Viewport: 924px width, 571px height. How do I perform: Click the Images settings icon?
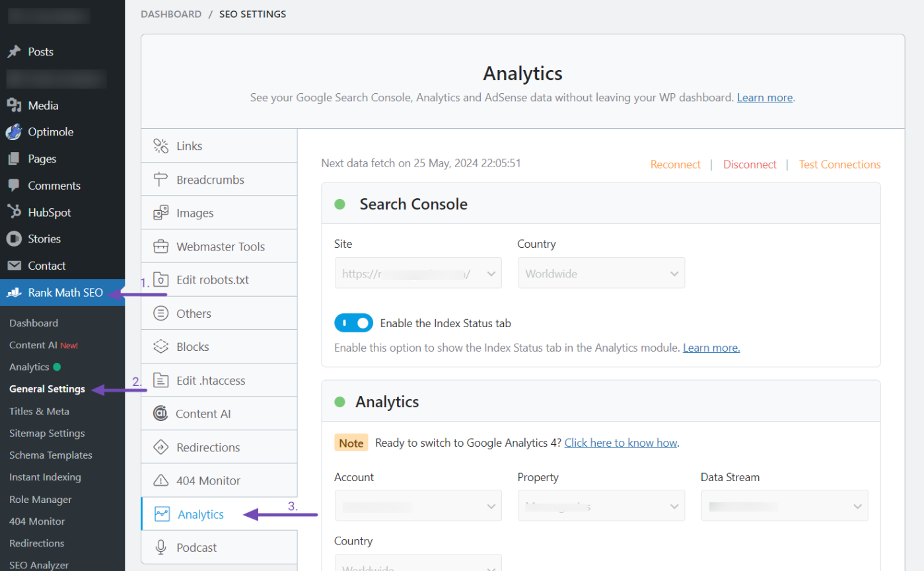(x=160, y=213)
